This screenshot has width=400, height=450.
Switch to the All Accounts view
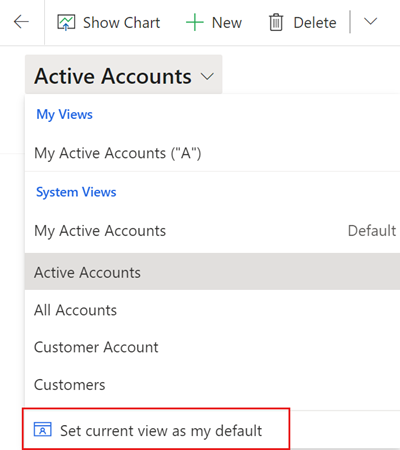pyautogui.click(x=212, y=310)
